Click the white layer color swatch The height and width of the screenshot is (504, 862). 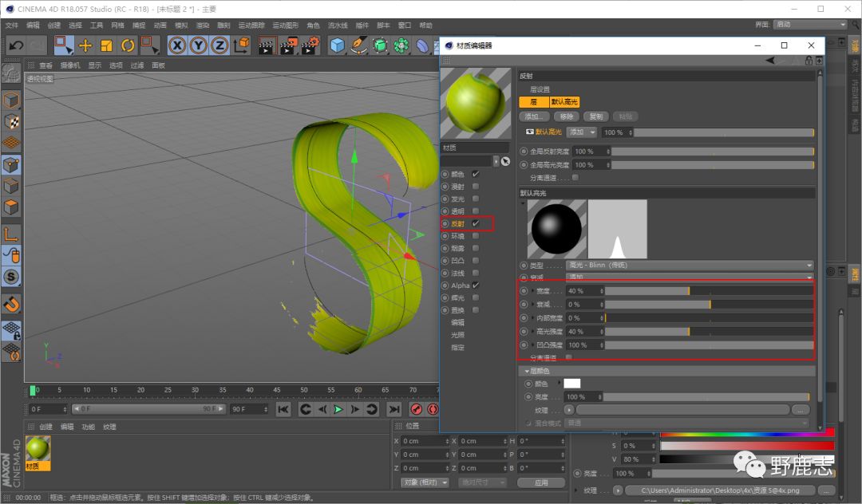[x=572, y=384]
